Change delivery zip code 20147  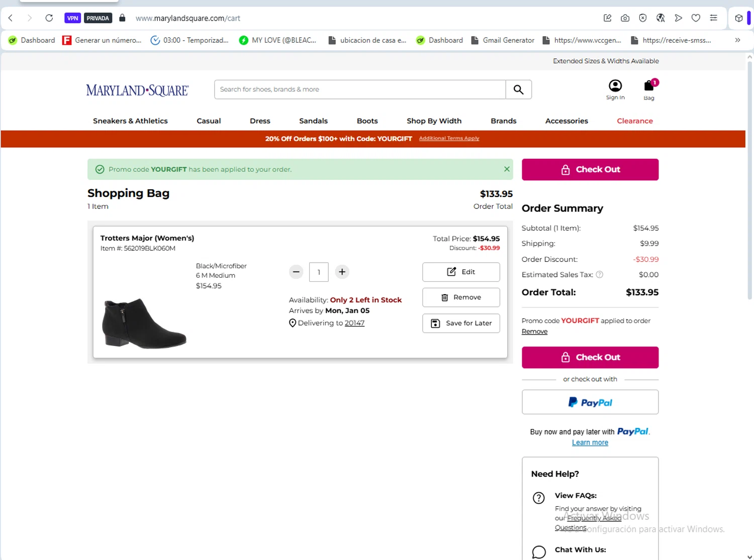tap(354, 323)
